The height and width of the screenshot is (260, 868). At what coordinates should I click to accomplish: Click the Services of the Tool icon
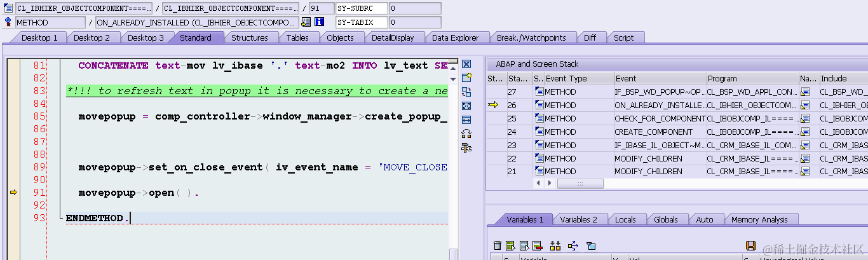coord(466,133)
